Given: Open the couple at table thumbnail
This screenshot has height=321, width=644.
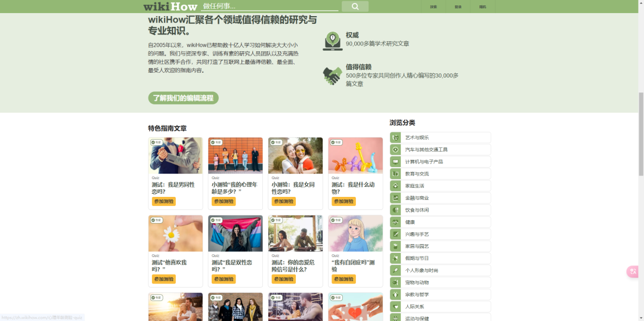Looking at the screenshot, I should pyautogui.click(x=295, y=233).
